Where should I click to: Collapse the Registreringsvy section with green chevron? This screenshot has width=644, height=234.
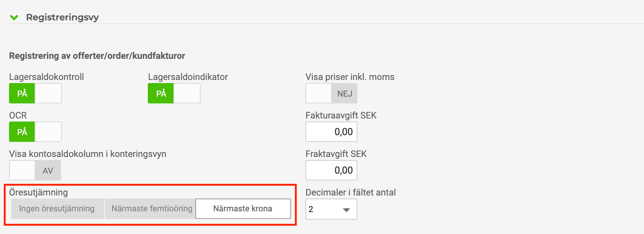pos(14,17)
